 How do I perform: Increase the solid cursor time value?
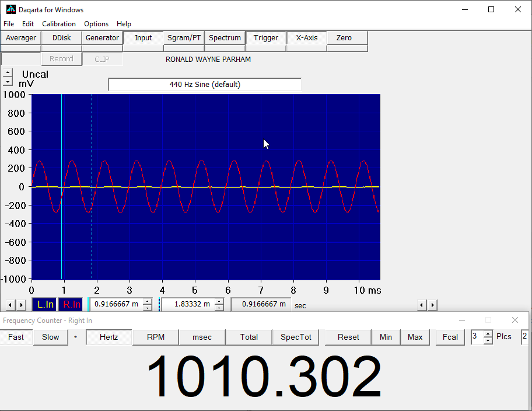coord(148,301)
